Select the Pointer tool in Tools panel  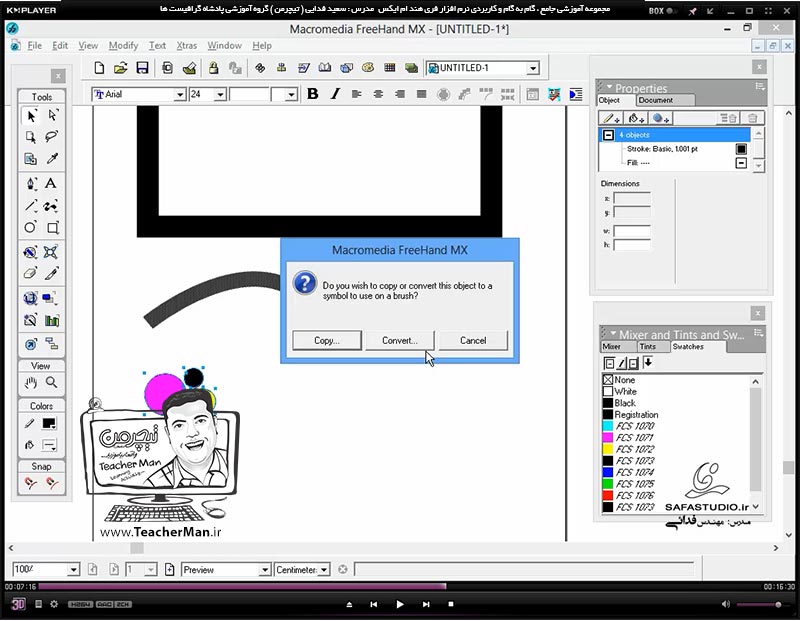pyautogui.click(x=31, y=116)
